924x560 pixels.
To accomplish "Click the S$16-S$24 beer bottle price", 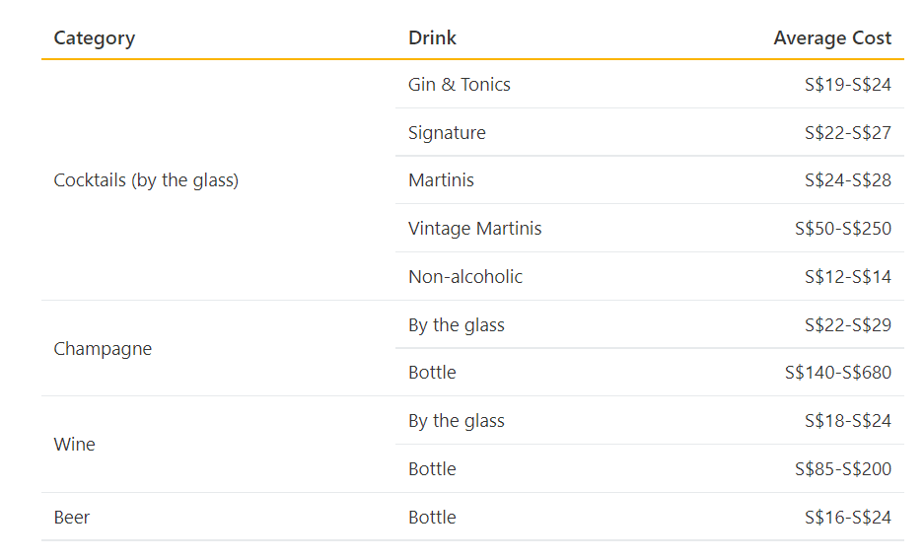I will [x=847, y=517].
